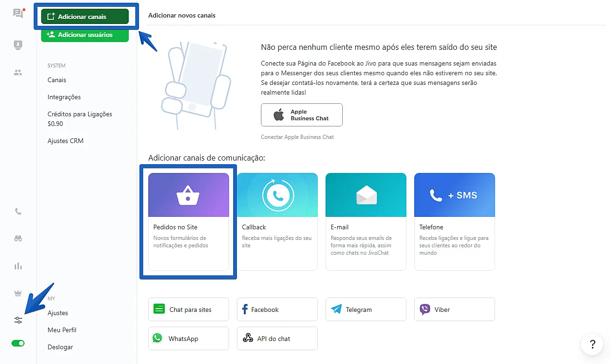Select the Pedidos no Site channel card
Viewport: 611px width, 364px height.
[188, 221]
